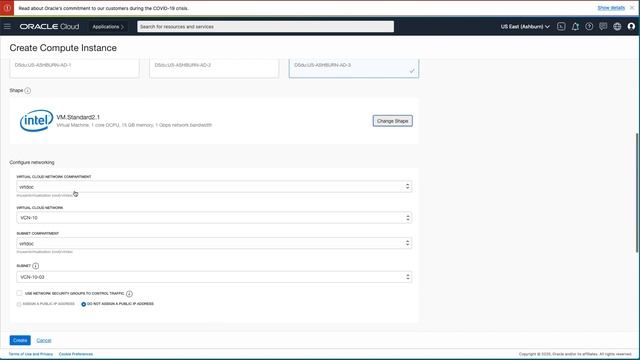
Task: Click the Change Shape button
Action: point(392,121)
